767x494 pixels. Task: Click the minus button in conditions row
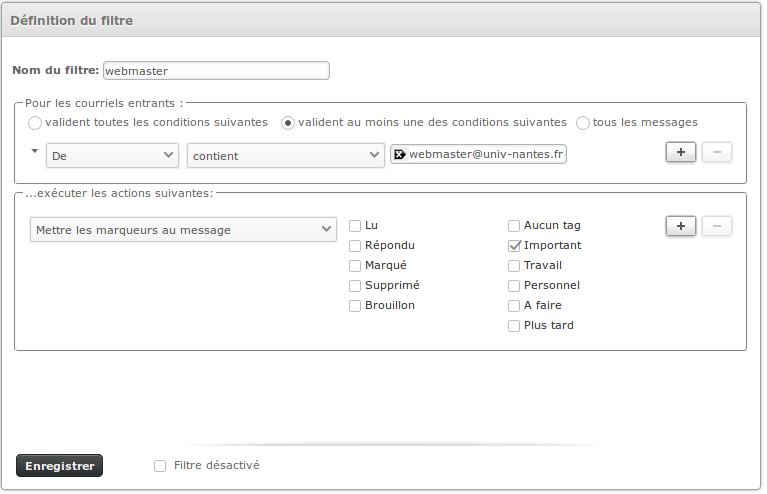tap(716, 152)
